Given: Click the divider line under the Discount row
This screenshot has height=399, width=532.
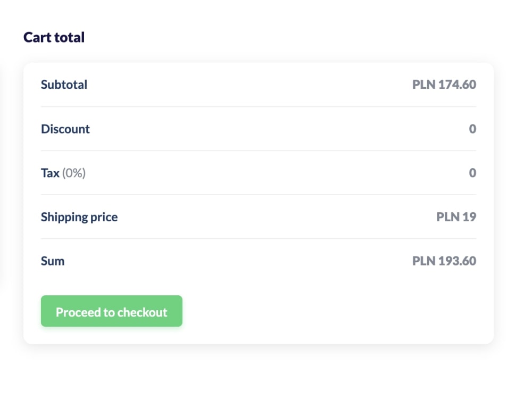Looking at the screenshot, I should click(x=259, y=151).
